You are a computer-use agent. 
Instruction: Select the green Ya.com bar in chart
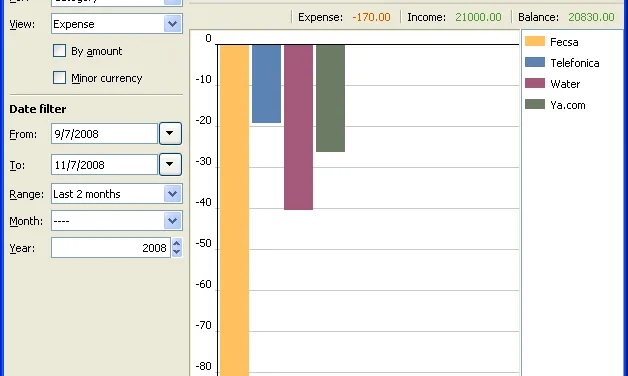330,98
